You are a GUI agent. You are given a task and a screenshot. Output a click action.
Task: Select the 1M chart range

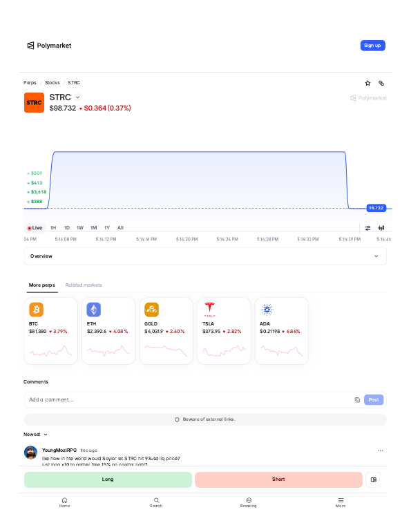click(93, 228)
